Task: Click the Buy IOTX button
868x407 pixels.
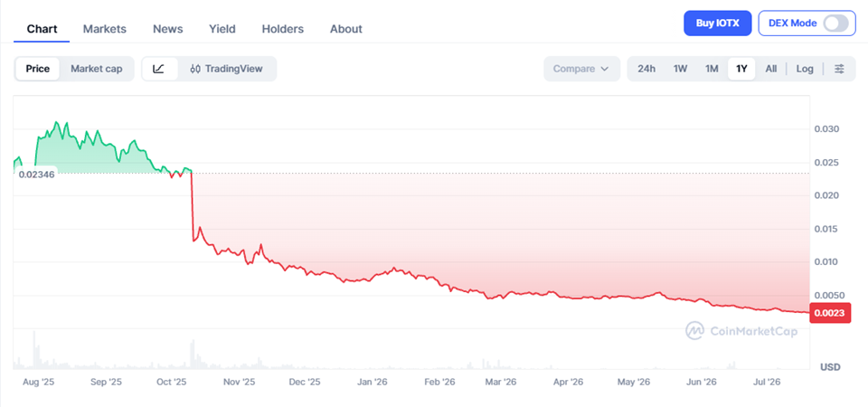Action: click(x=717, y=24)
